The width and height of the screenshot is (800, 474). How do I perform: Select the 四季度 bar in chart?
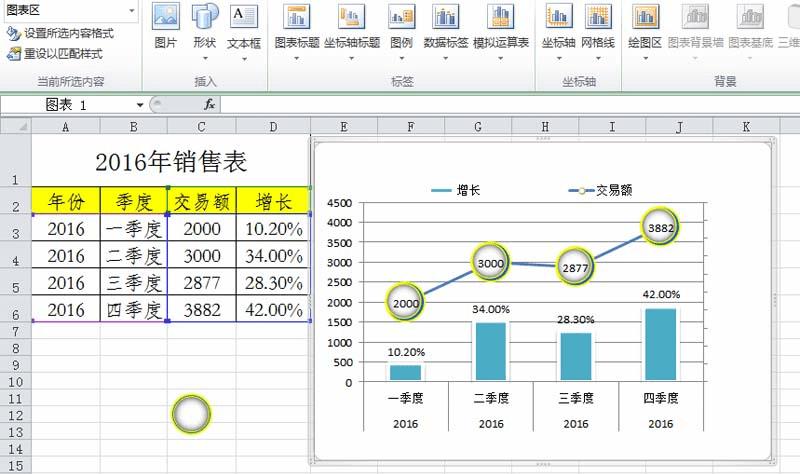[661, 344]
